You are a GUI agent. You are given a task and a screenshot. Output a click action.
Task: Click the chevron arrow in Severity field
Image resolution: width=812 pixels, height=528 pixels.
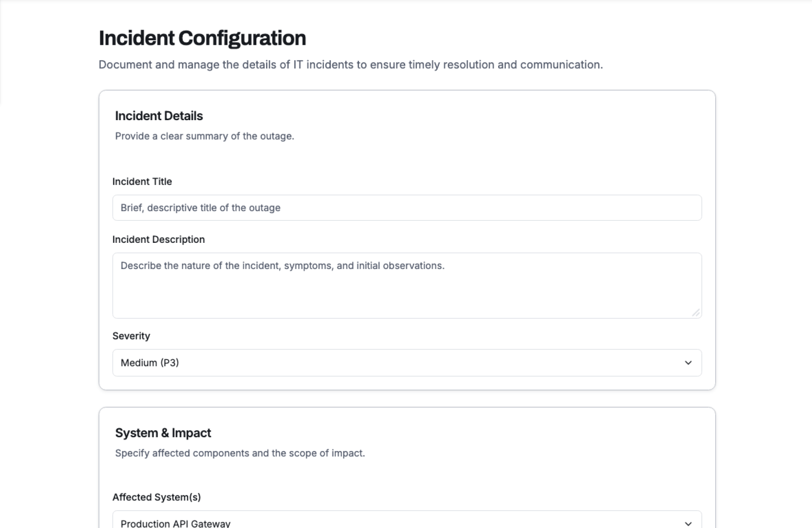click(688, 363)
